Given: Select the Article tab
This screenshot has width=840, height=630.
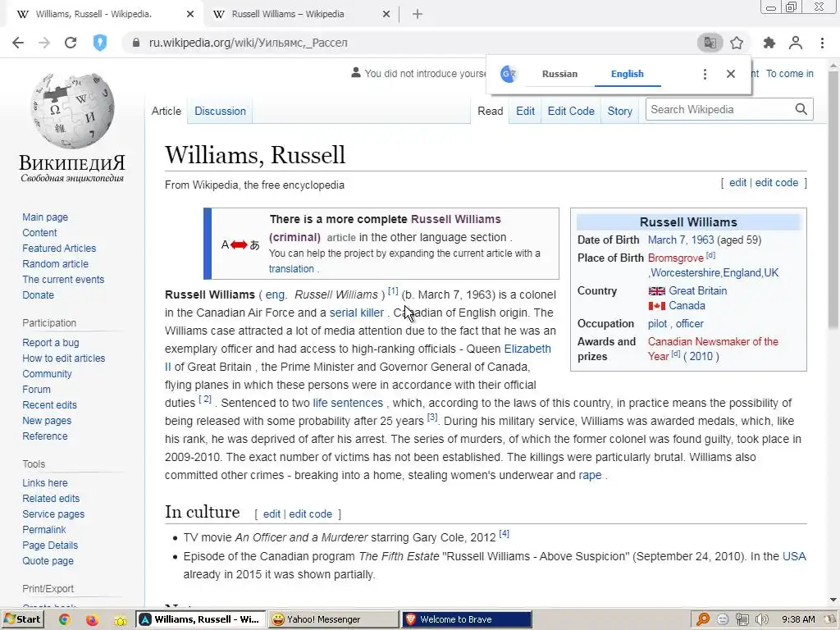Looking at the screenshot, I should click(x=166, y=111).
